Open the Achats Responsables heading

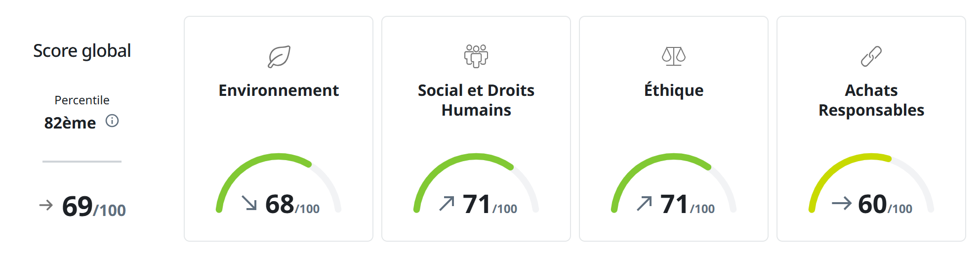tap(871, 100)
